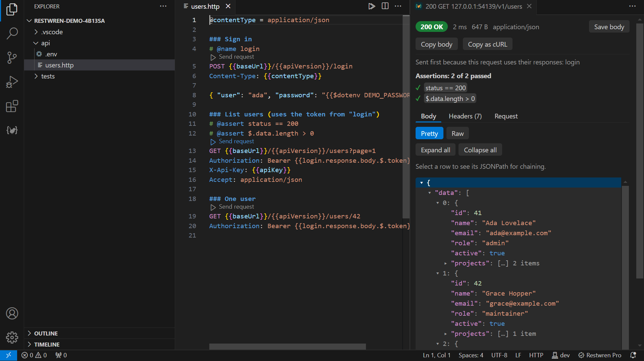Image resolution: width=644 pixels, height=361 pixels.
Task: Open the Headers (7) tab
Action: click(x=465, y=116)
